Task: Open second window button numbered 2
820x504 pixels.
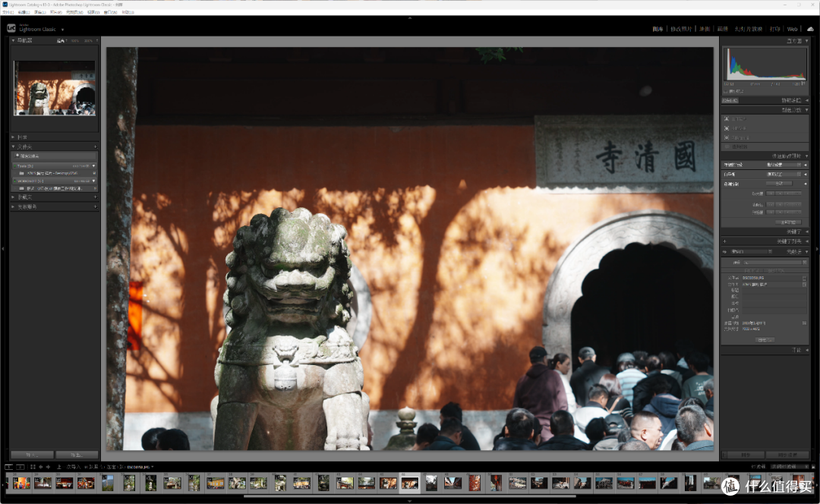Action: (x=20, y=467)
